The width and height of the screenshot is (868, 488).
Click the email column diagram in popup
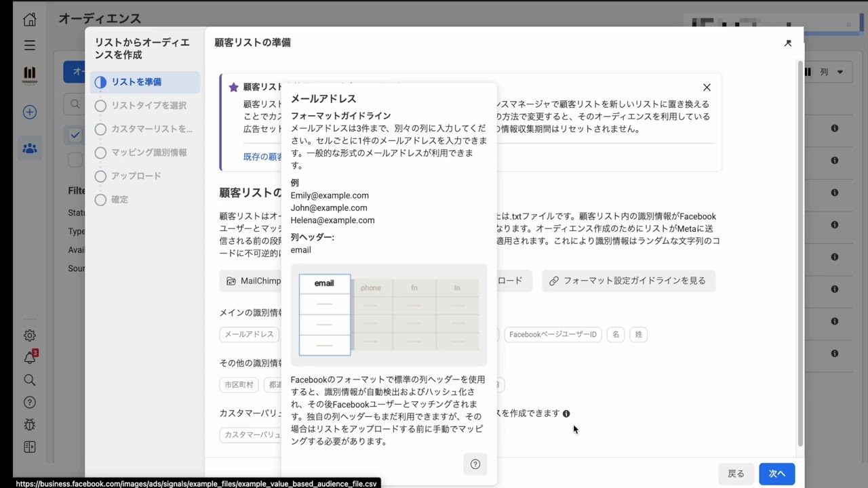[x=324, y=314]
